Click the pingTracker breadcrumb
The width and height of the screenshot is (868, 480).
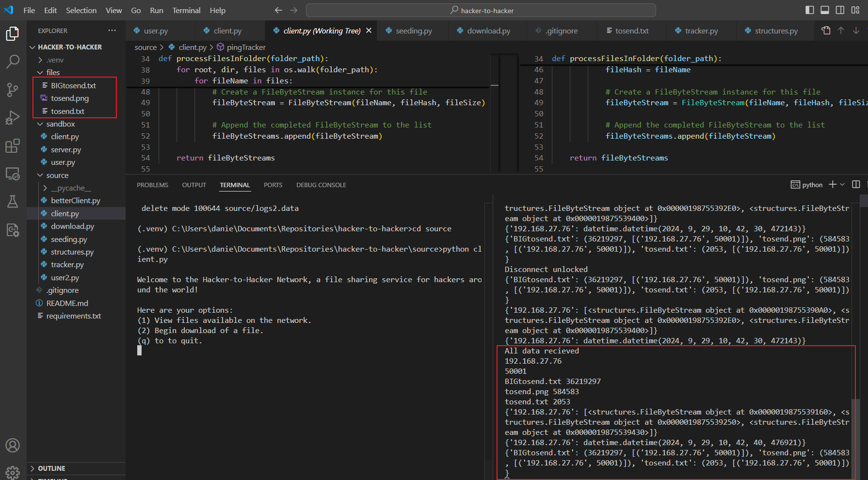coord(246,47)
